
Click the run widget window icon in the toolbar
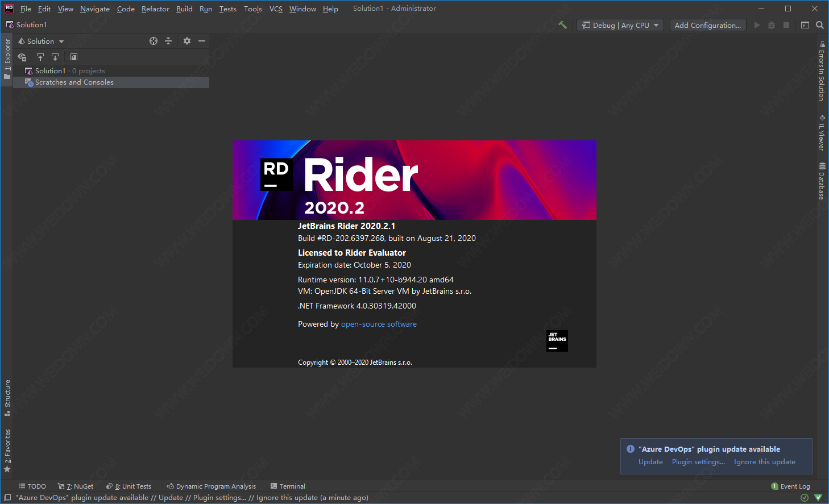[805, 25]
